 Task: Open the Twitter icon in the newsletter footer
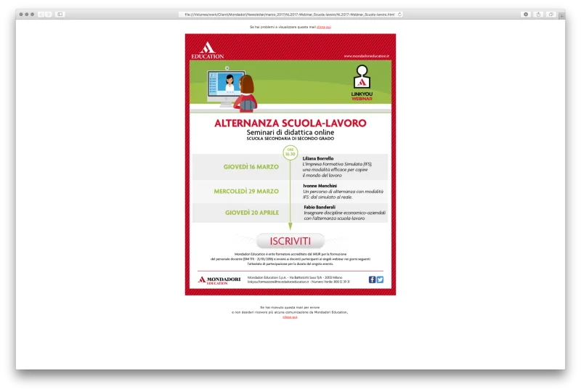380,279
